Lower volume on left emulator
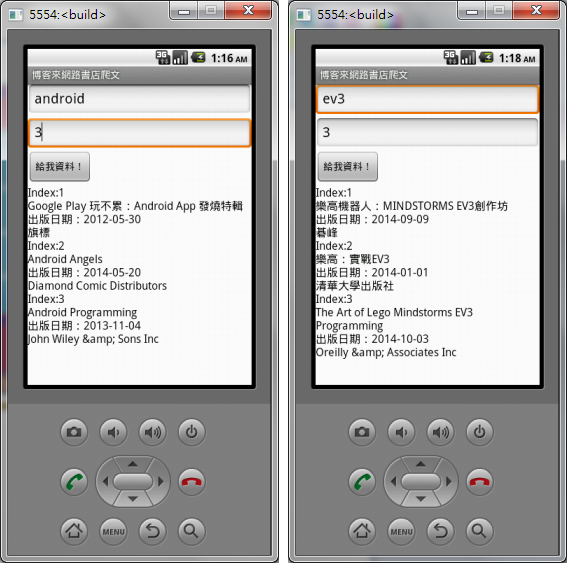This screenshot has width=568, height=563. point(113,432)
